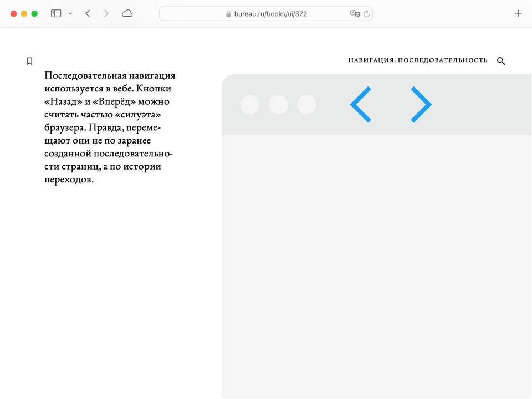This screenshot has height=399, width=532.
Task: Close the window with red button
Action: [x=13, y=13]
